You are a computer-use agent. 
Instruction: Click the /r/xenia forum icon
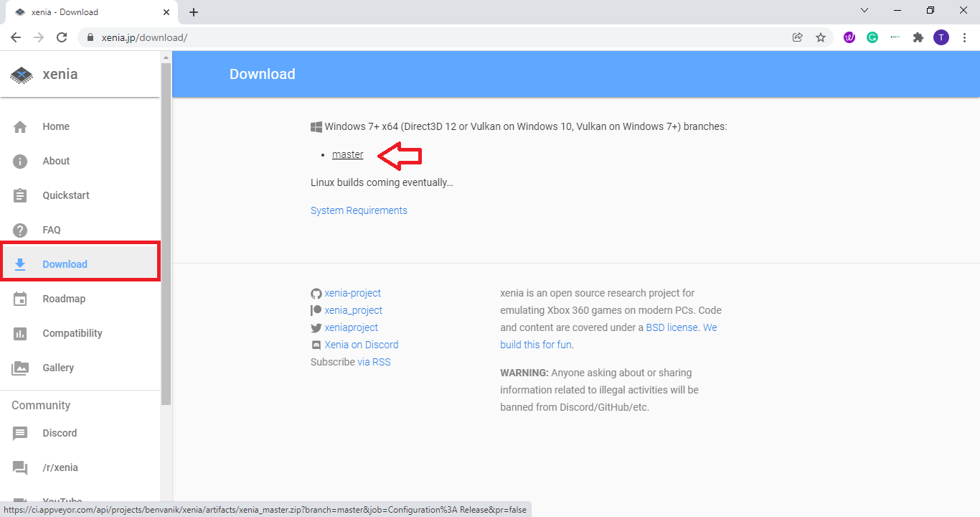(x=20, y=467)
